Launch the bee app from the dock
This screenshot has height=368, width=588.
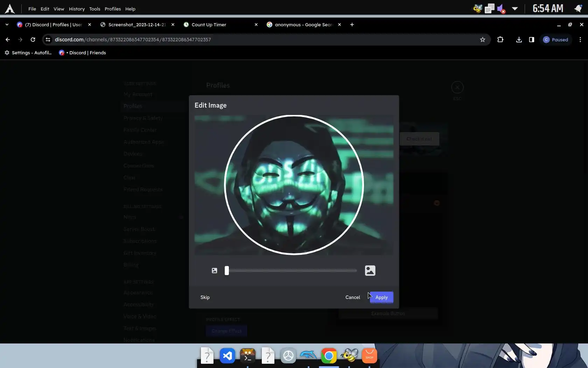pyautogui.click(x=349, y=356)
